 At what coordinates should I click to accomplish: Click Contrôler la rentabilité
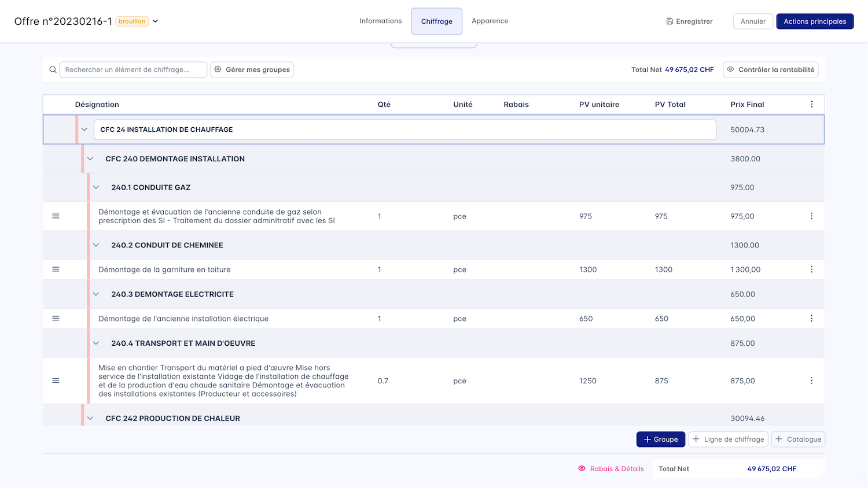(x=770, y=69)
